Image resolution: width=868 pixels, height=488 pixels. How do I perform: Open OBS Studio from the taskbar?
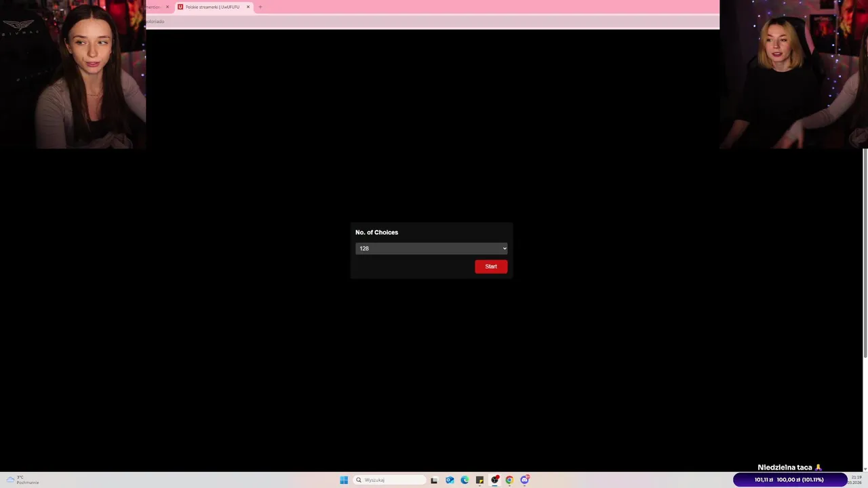point(494,480)
